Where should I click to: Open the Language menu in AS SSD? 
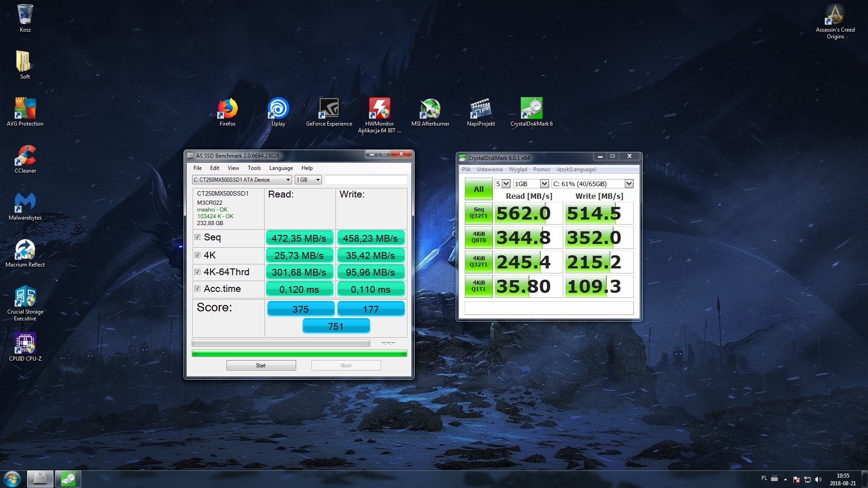click(x=281, y=168)
